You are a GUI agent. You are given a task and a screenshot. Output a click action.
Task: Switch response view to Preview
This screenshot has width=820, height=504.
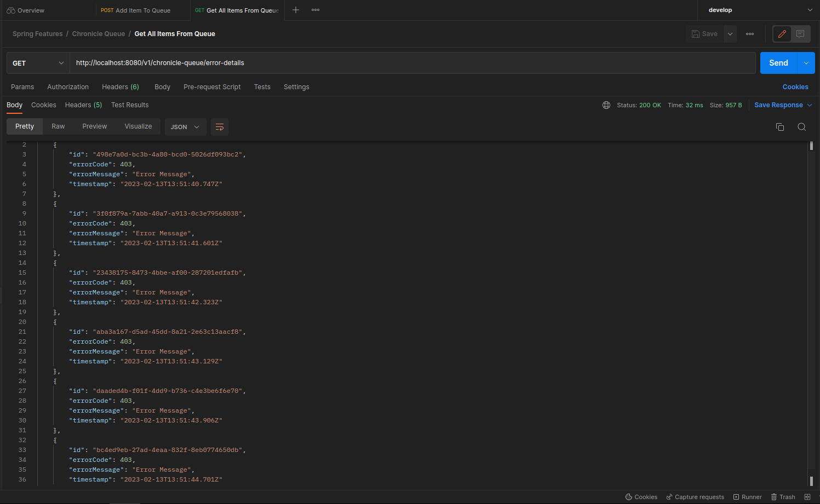(95, 126)
